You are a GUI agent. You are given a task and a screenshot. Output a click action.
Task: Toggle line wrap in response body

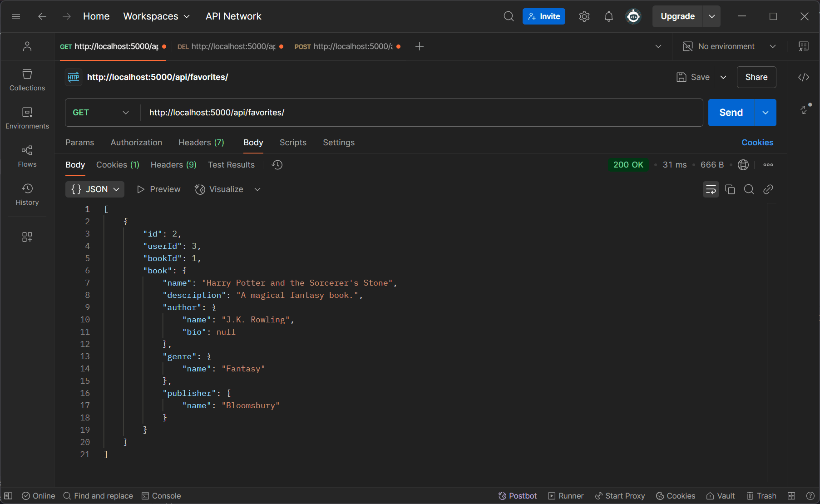[x=711, y=189]
